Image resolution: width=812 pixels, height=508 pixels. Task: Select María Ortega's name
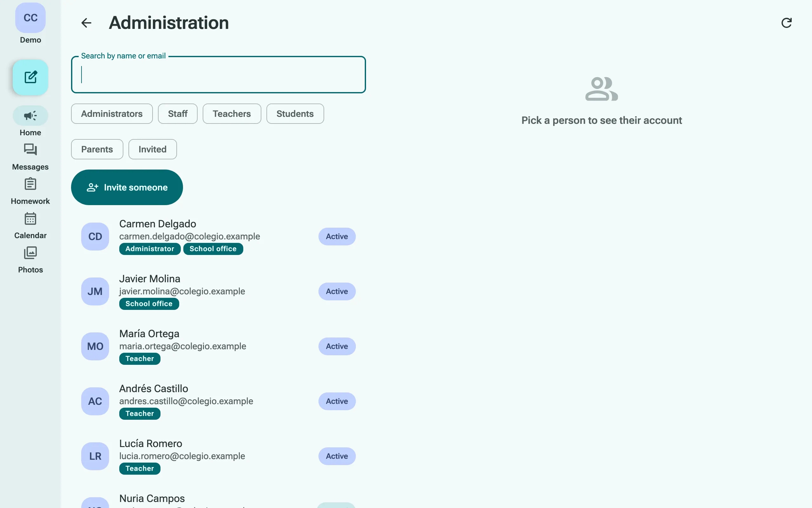click(149, 334)
